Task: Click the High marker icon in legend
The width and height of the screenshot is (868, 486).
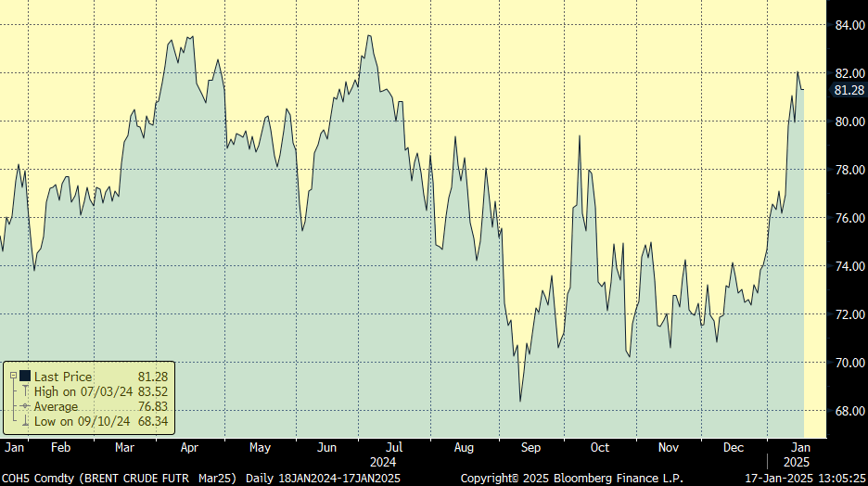Action: click(x=24, y=391)
